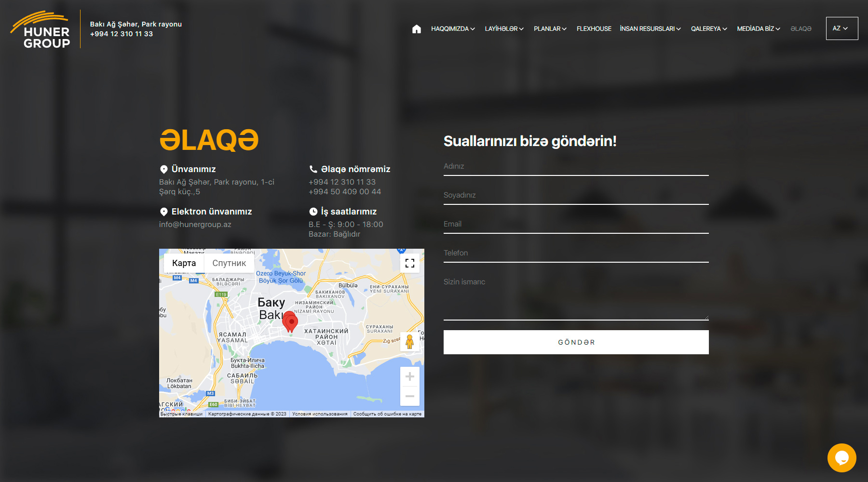Expand the LAYİHƏLƏR menu

pyautogui.click(x=504, y=29)
